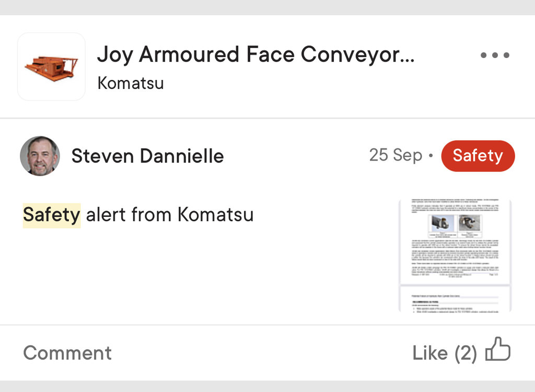535x392 pixels.
Task: View the (2) likes count
Action: [465, 353]
